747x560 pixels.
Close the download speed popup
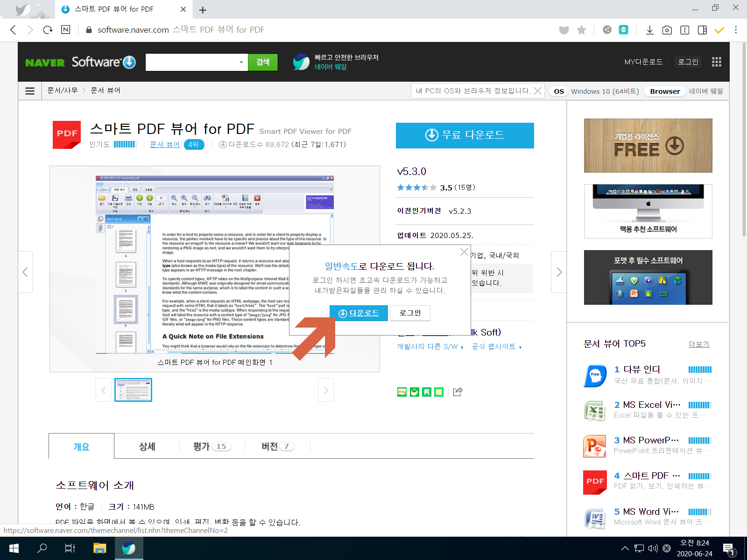tap(464, 252)
